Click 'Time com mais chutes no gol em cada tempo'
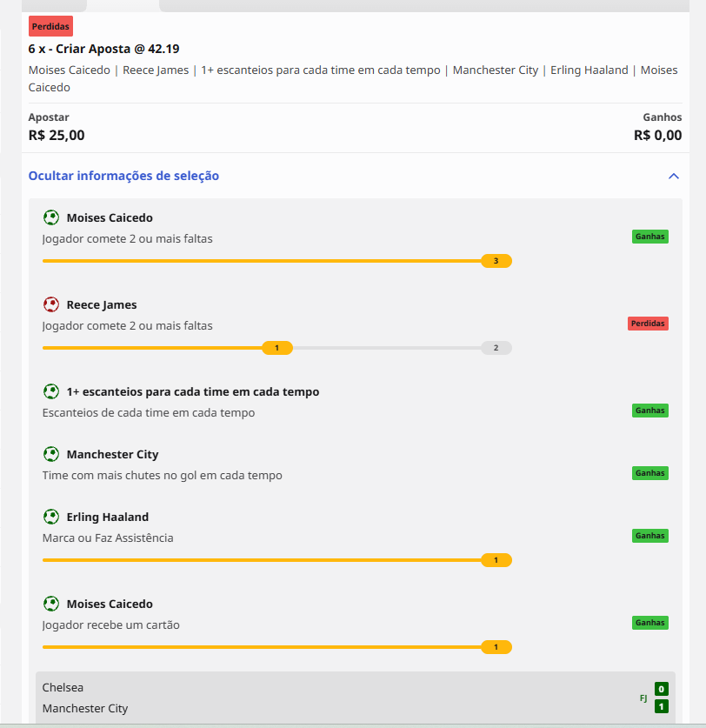Screen dimensions: 706x728 163,476
